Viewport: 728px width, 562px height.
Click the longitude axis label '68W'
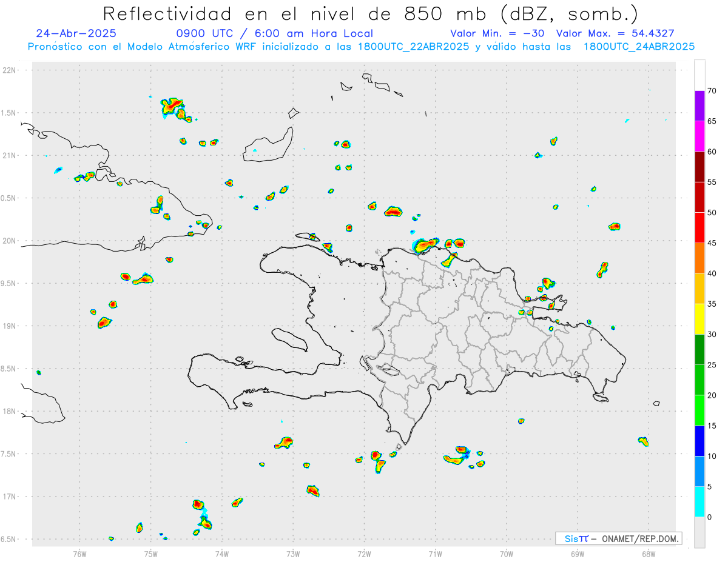click(x=649, y=554)
